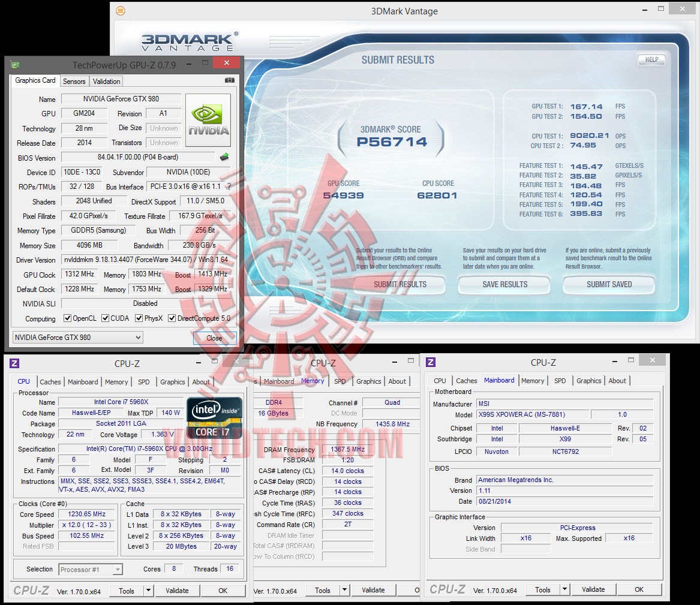Click Validate in Mainboard CPU-Z window
This screenshot has height=605, width=700.
pyautogui.click(x=593, y=589)
